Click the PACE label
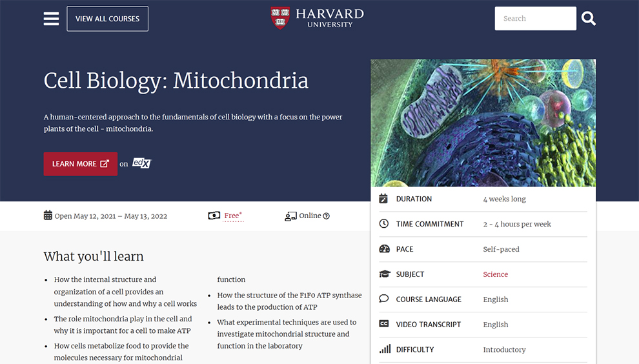The width and height of the screenshot is (639, 364). click(405, 249)
